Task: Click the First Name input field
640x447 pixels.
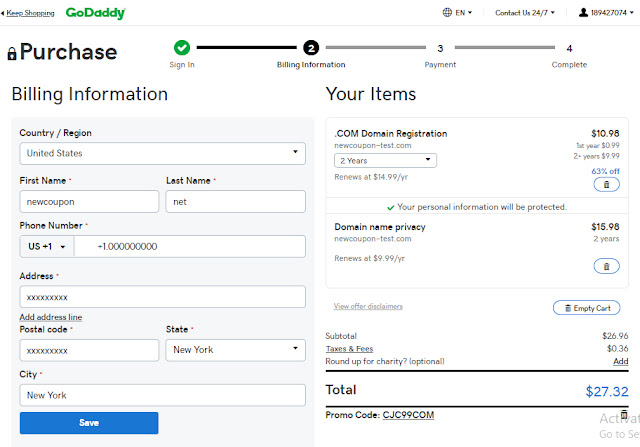Action: (x=89, y=202)
